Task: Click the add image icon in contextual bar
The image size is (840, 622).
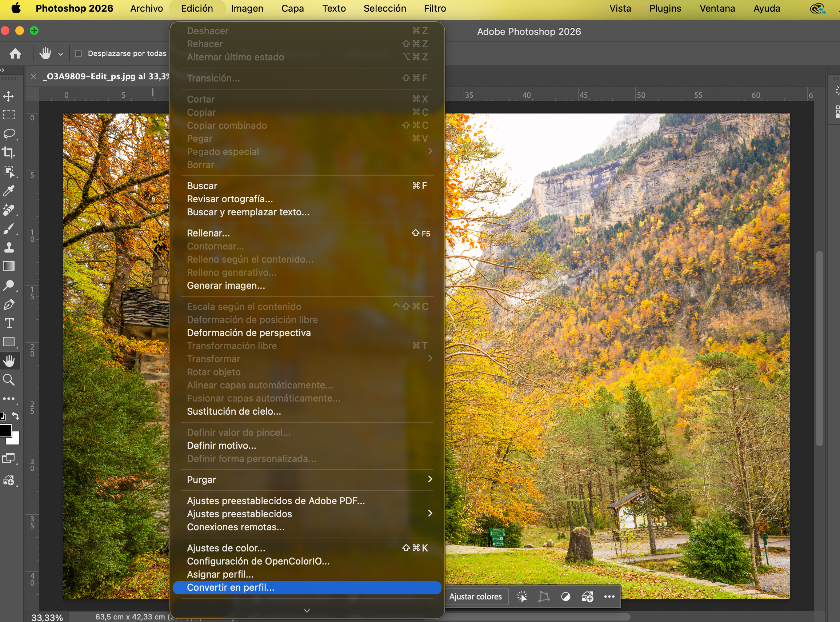Action: (x=587, y=597)
